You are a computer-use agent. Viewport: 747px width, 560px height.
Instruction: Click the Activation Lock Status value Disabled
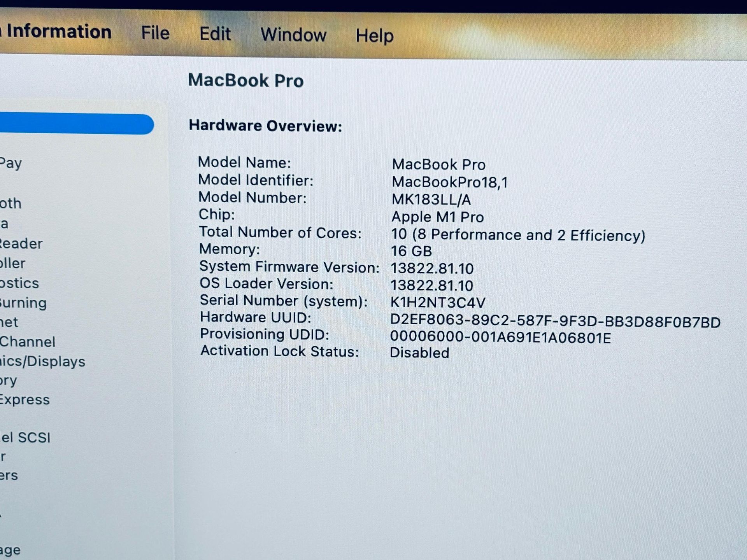(419, 353)
